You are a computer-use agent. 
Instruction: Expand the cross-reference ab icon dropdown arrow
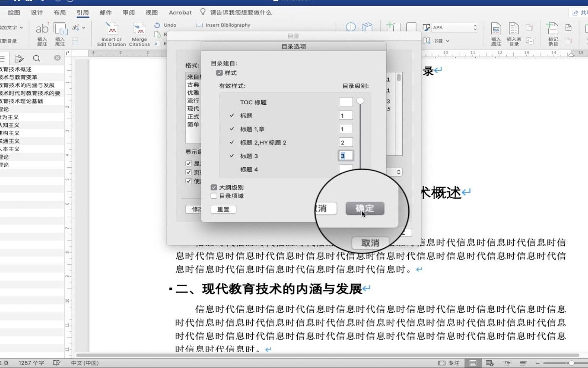coord(84,27)
